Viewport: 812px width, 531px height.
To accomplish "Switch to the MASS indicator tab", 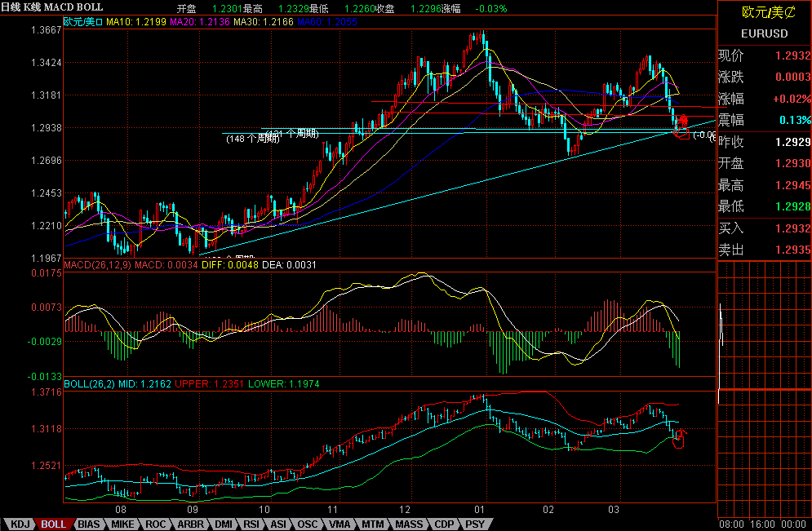I will (409, 524).
